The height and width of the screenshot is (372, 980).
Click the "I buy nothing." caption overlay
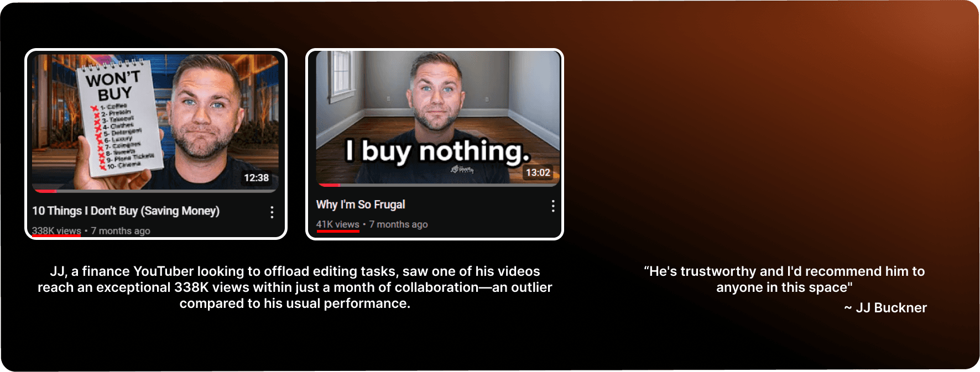click(437, 151)
